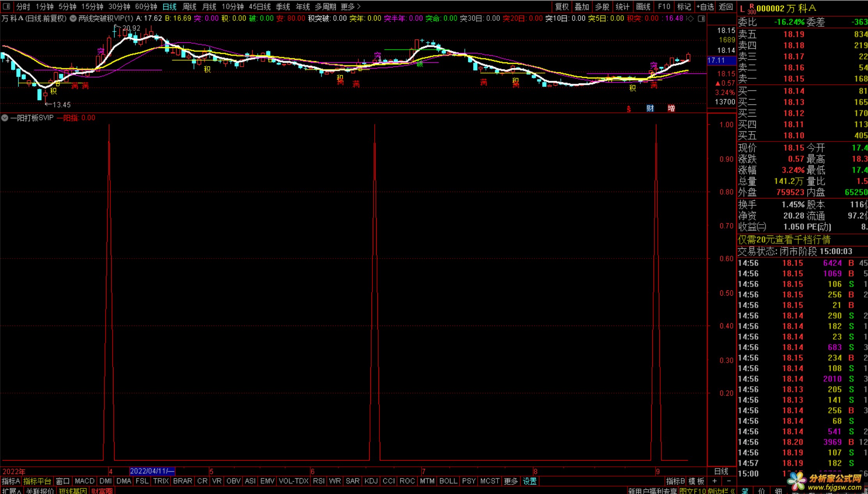Select the 笔 tick list tab

pyautogui.click(x=745, y=491)
